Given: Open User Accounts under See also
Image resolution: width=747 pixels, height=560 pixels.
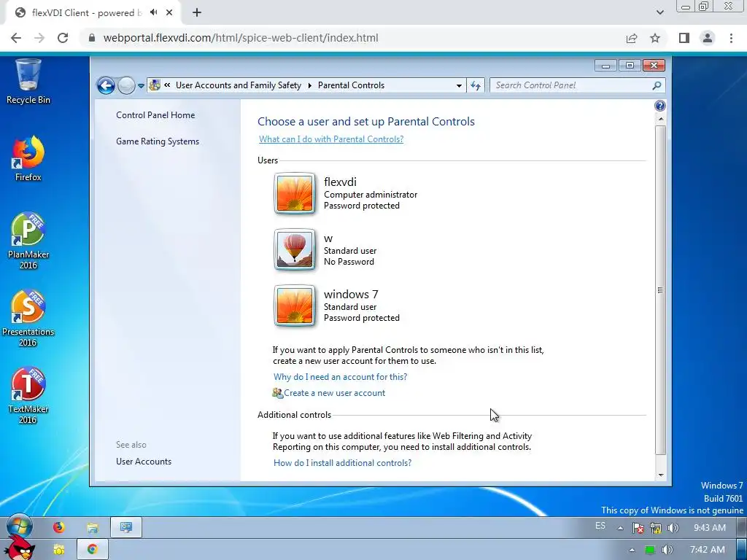Looking at the screenshot, I should tap(144, 462).
